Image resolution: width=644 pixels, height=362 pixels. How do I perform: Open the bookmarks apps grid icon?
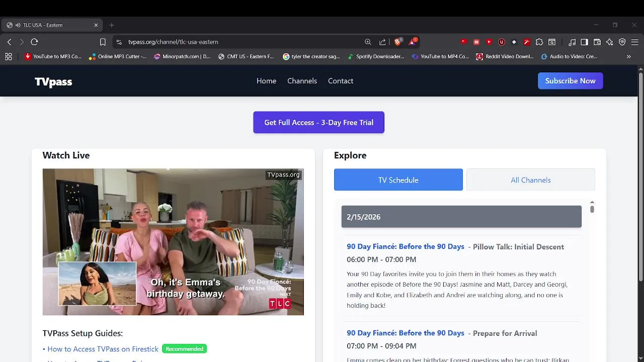click(8, 57)
